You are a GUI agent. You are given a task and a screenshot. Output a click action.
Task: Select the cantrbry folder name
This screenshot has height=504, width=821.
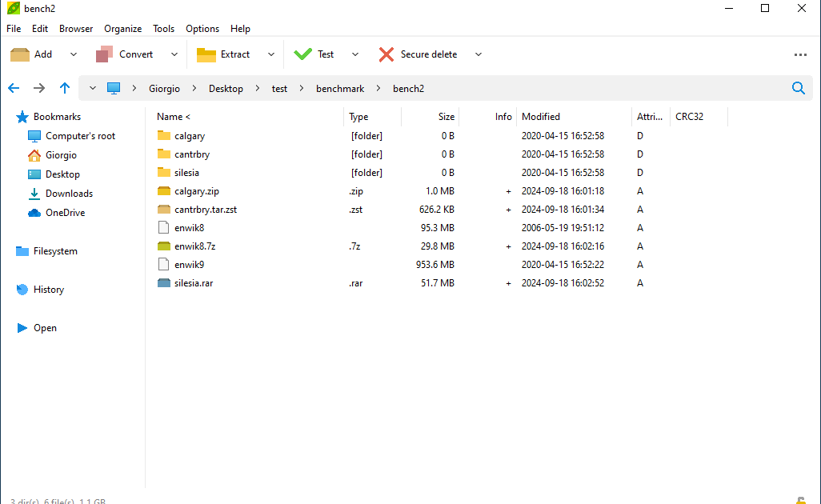tap(192, 154)
